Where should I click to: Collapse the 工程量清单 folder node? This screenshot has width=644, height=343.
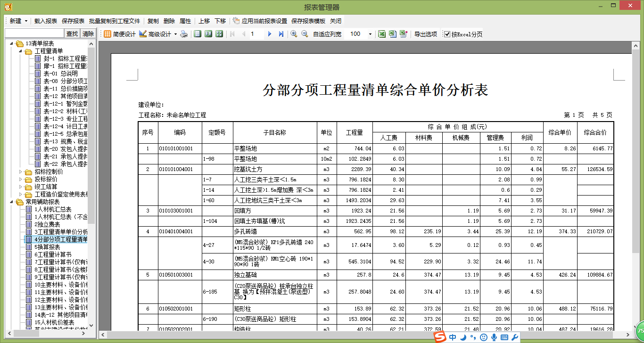pyautogui.click(x=20, y=51)
